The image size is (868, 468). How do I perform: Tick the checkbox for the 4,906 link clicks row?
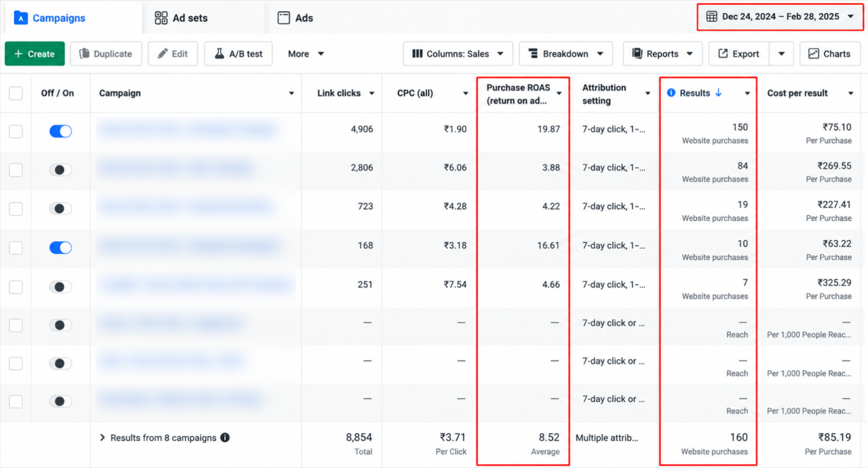pyautogui.click(x=16, y=131)
